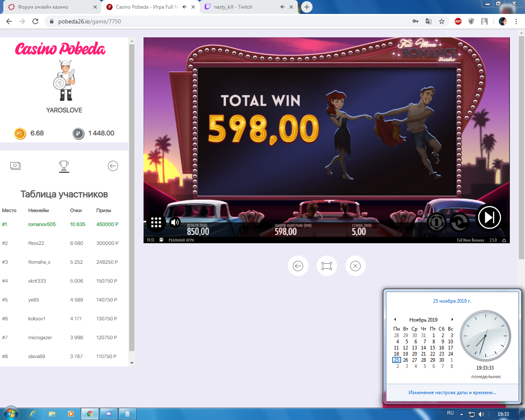Collapse the sidebar with the arrow circle
525x420 pixels.
point(113,166)
